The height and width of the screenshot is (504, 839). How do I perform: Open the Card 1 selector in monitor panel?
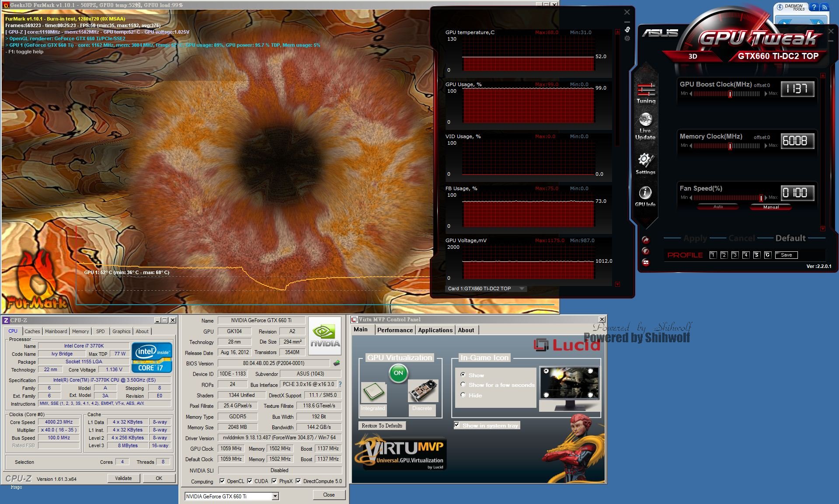tap(486, 288)
